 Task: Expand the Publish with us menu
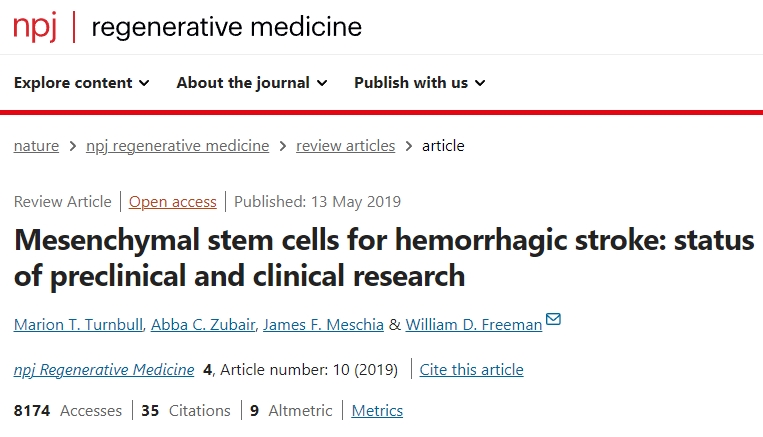tap(419, 83)
